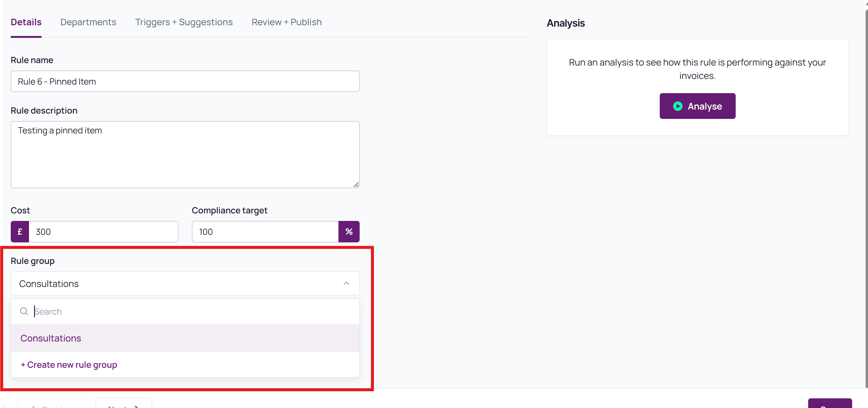Click the percent icon beside Compliance target
Image resolution: width=868 pixels, height=408 pixels.
[x=349, y=232]
